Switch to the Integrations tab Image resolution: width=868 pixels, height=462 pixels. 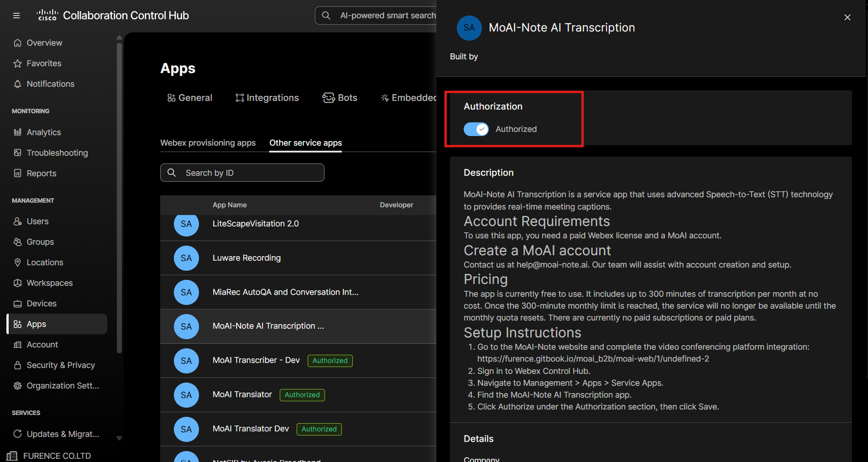[267, 98]
